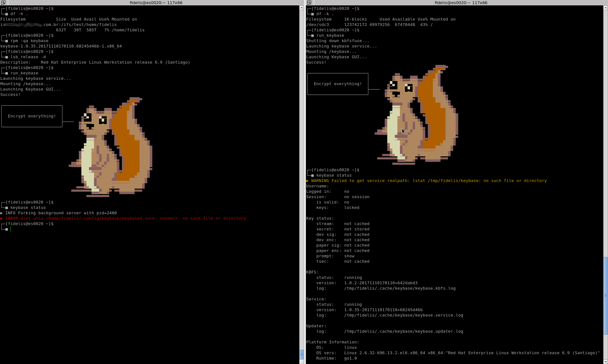Click the 'keys: locked' line

pyautogui.click(x=338, y=208)
